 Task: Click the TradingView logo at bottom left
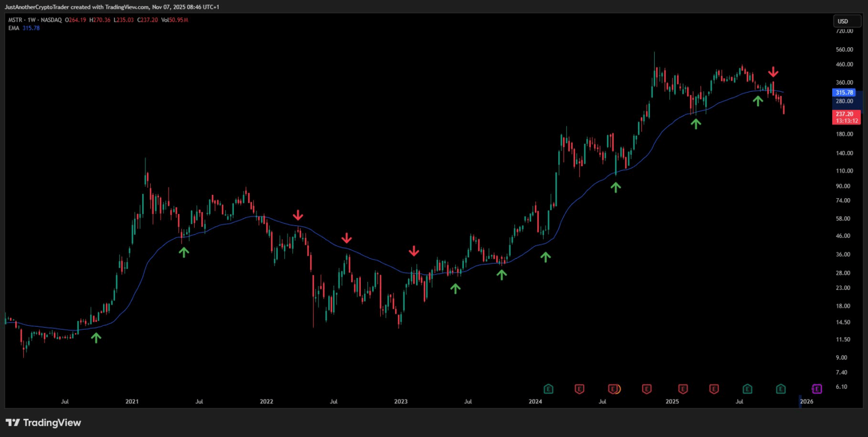point(43,422)
